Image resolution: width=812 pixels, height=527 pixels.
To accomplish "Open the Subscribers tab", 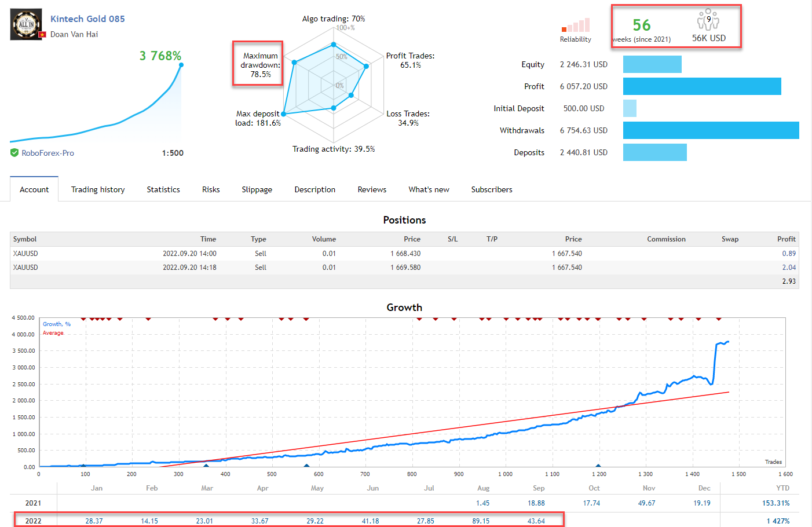I will click(492, 189).
